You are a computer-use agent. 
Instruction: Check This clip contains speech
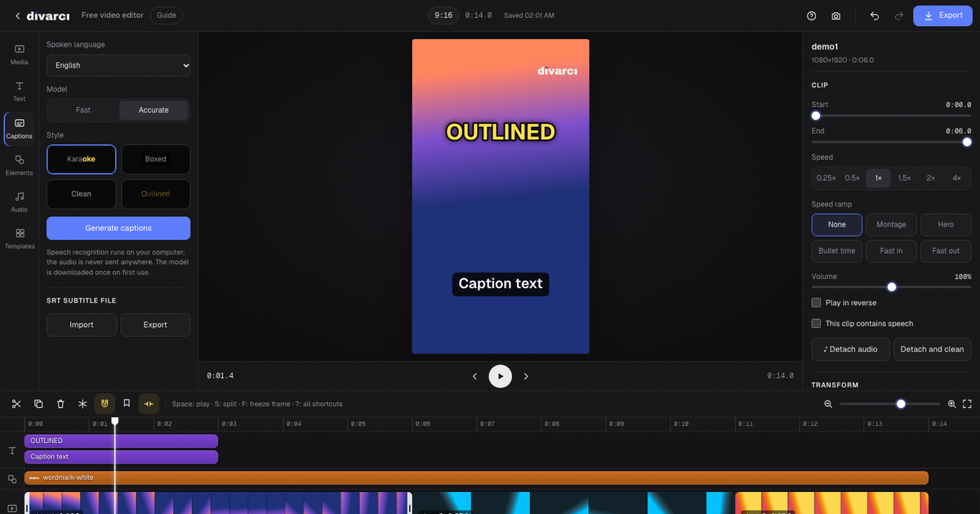[x=816, y=324]
